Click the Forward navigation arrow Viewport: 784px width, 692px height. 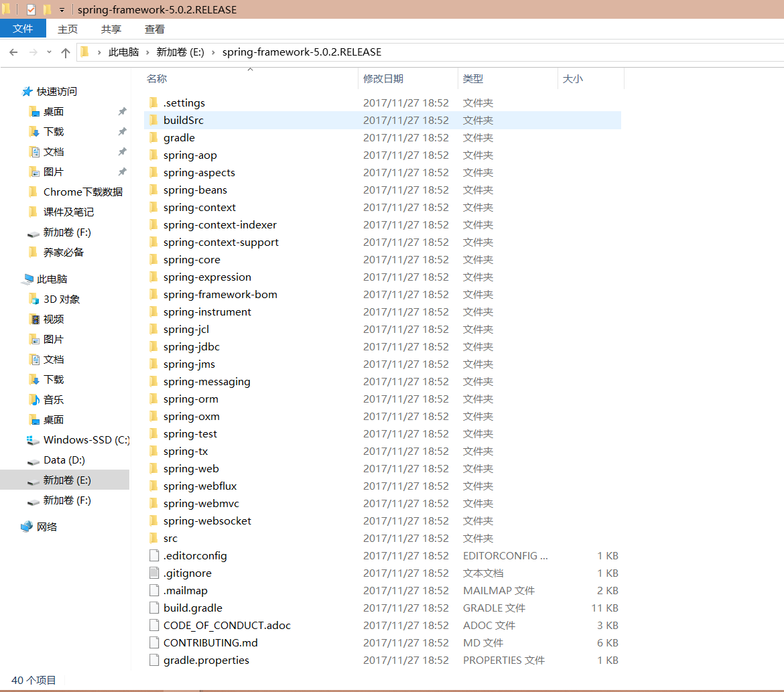[33, 52]
